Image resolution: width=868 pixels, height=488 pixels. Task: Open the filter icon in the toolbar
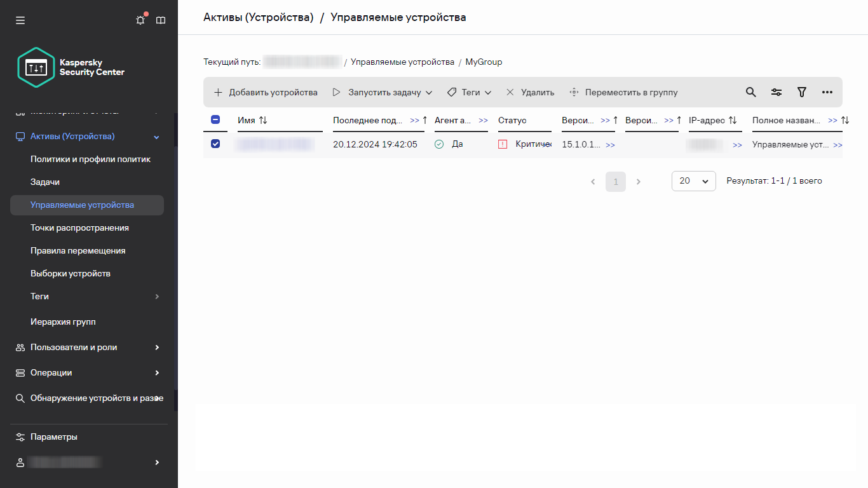point(801,92)
